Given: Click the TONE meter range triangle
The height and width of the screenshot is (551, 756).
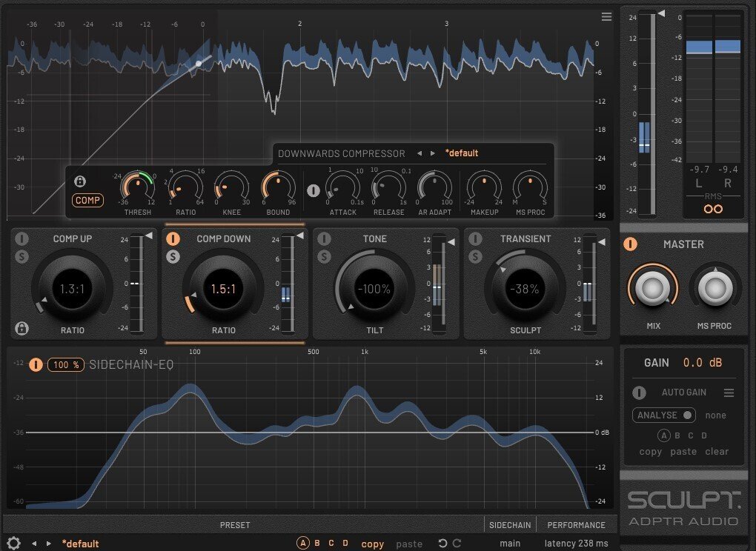Looking at the screenshot, I should pos(451,242).
